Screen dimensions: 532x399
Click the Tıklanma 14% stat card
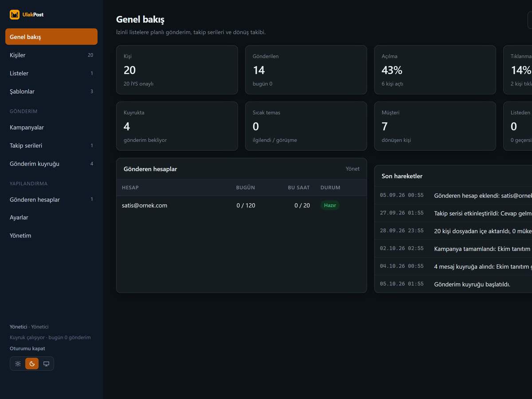point(518,70)
